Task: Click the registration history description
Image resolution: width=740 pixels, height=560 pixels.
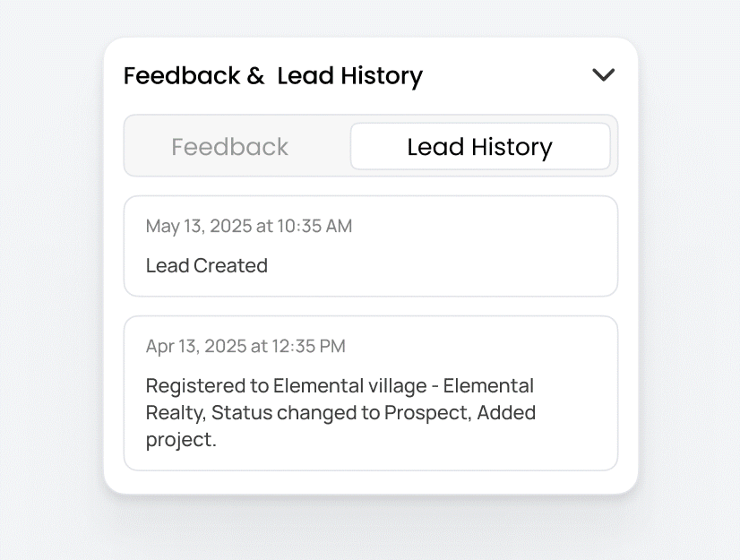Action: pos(340,412)
